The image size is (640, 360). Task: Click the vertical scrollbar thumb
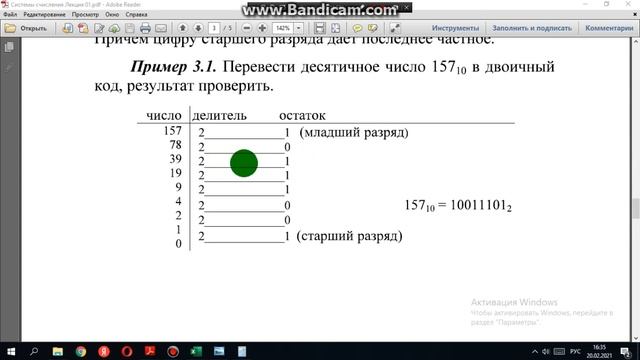pos(636,208)
